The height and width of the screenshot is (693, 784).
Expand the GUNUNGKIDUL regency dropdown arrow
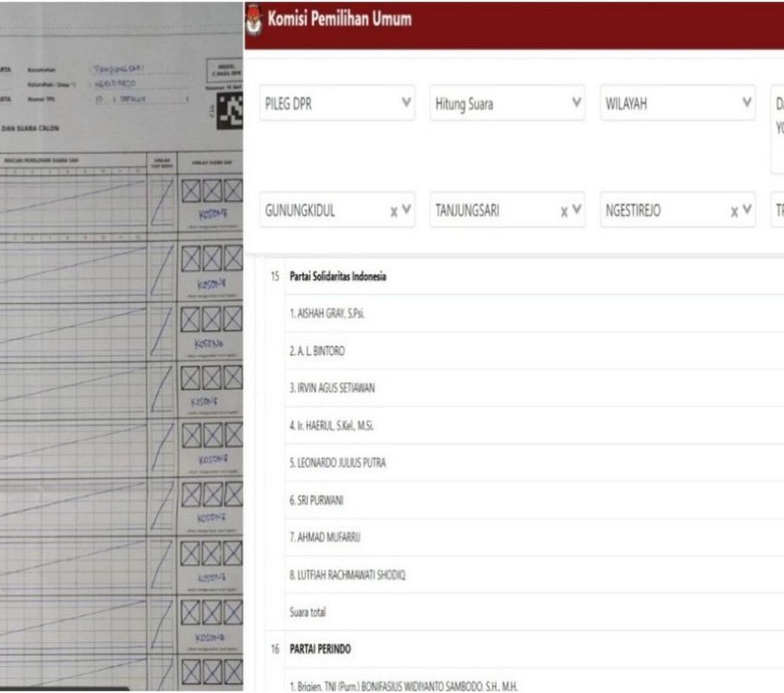tap(406, 210)
